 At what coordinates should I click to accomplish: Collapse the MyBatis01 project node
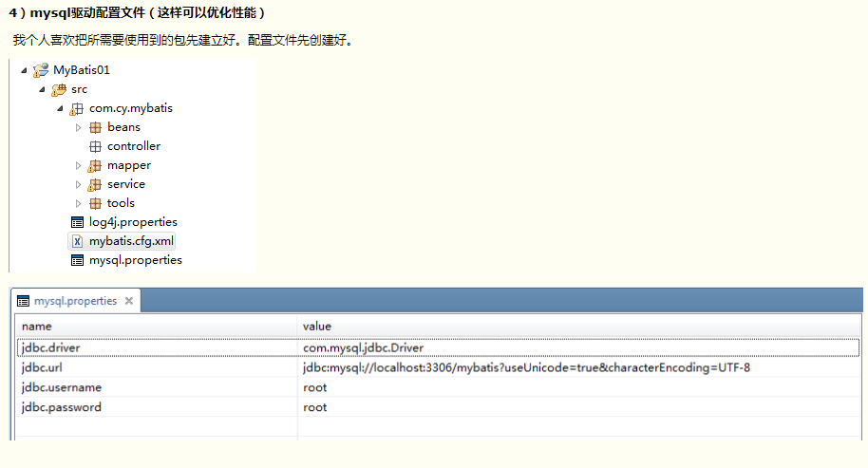pos(24,70)
